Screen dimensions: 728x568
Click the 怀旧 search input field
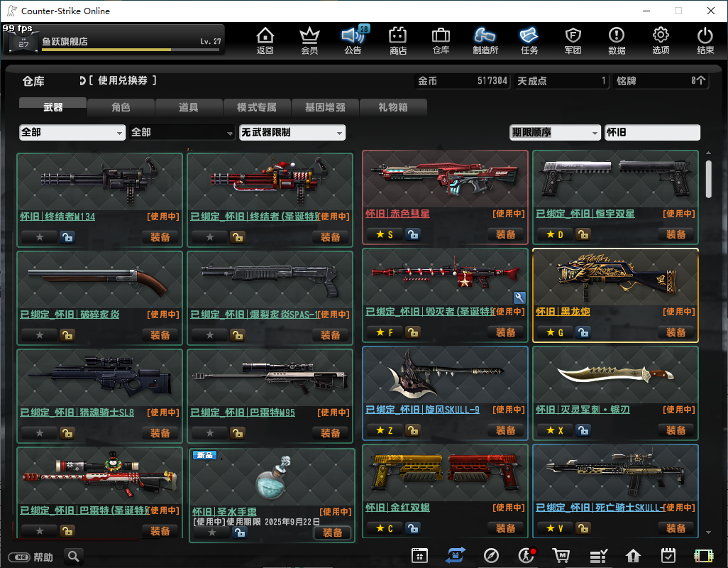pyautogui.click(x=652, y=132)
